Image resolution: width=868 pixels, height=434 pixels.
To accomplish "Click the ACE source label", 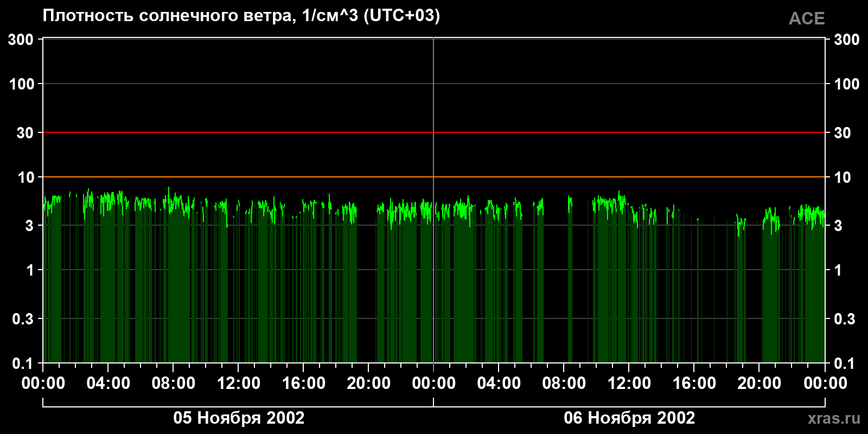I will point(807,18).
